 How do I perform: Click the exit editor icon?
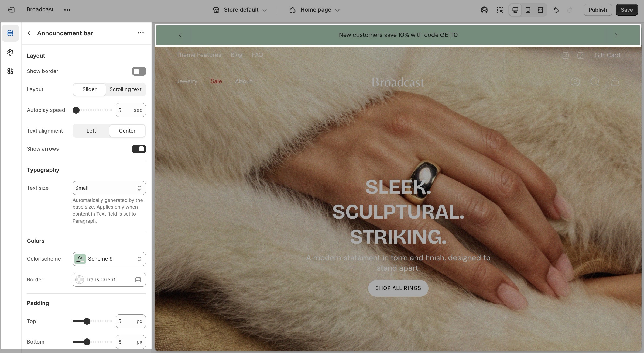pyautogui.click(x=11, y=10)
